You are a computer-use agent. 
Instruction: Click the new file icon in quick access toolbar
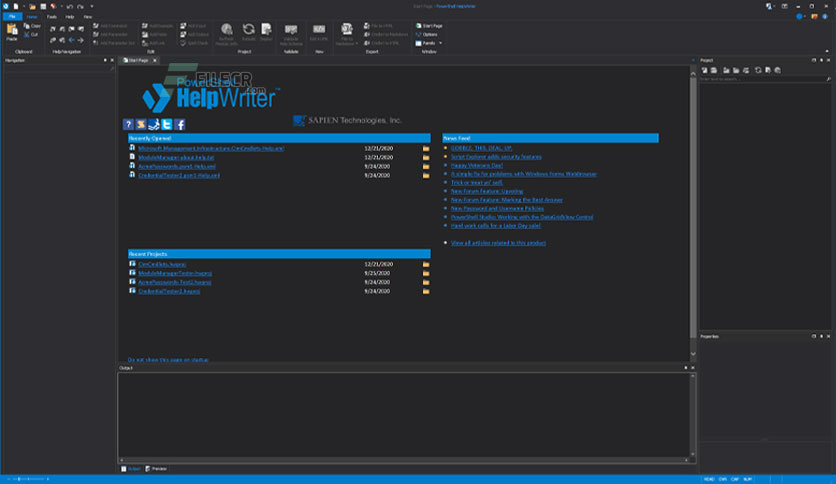tap(16, 6)
